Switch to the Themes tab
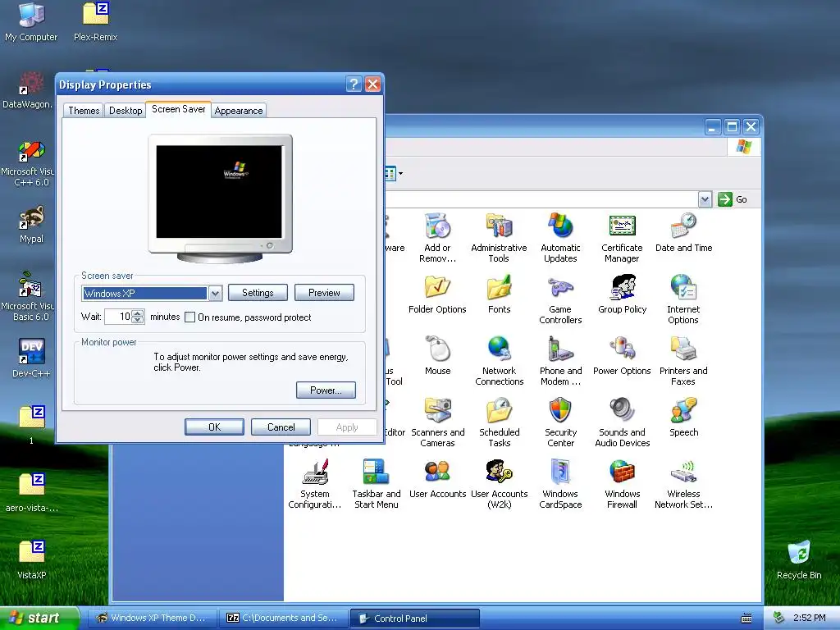 coord(84,111)
